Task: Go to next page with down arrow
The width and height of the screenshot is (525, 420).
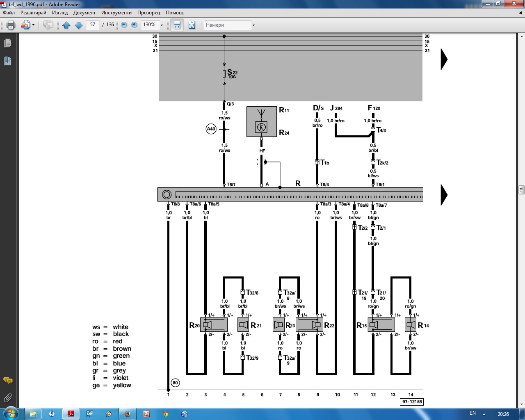Action: [x=79, y=25]
